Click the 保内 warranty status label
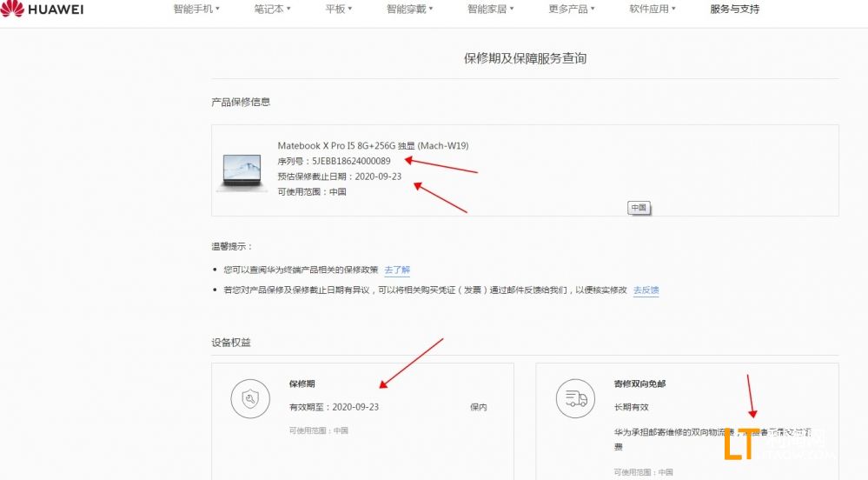 [x=478, y=407]
